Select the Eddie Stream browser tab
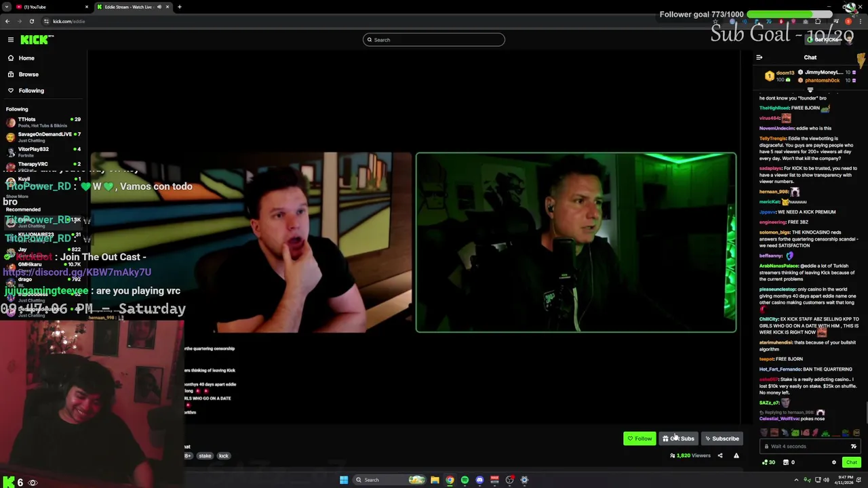 pos(132,7)
